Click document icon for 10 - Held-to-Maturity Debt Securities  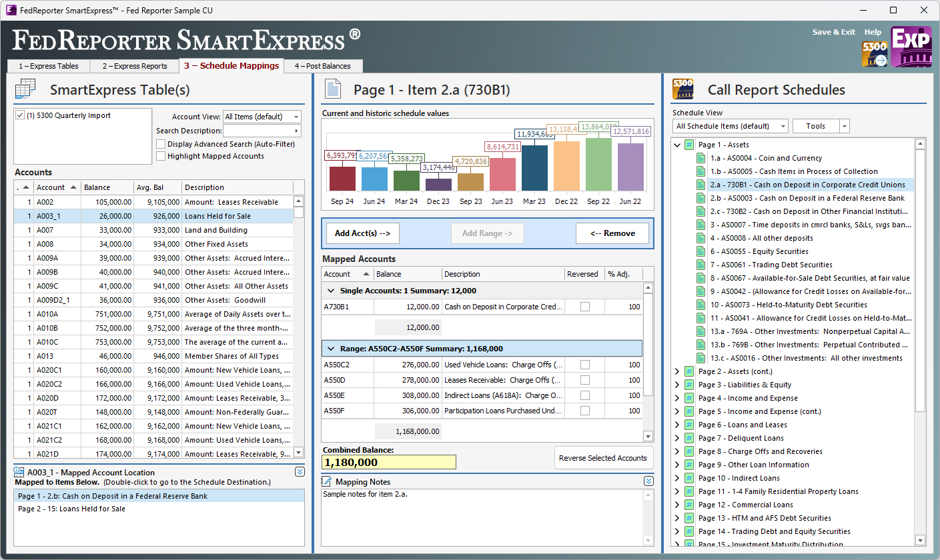pos(700,305)
